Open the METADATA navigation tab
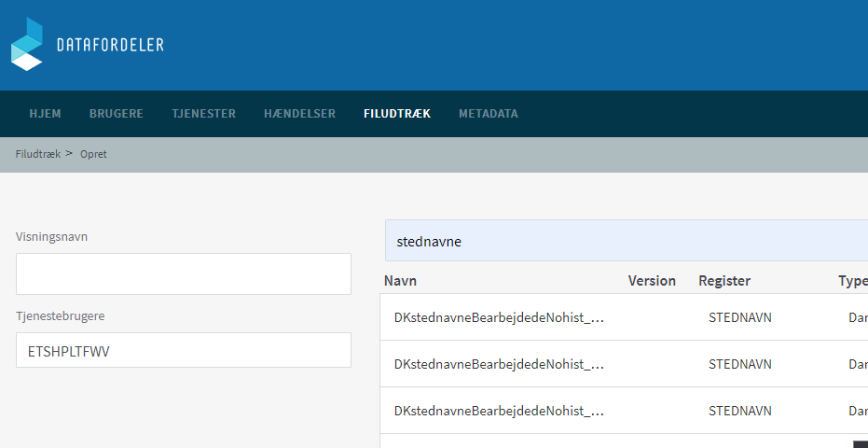 [x=488, y=114]
